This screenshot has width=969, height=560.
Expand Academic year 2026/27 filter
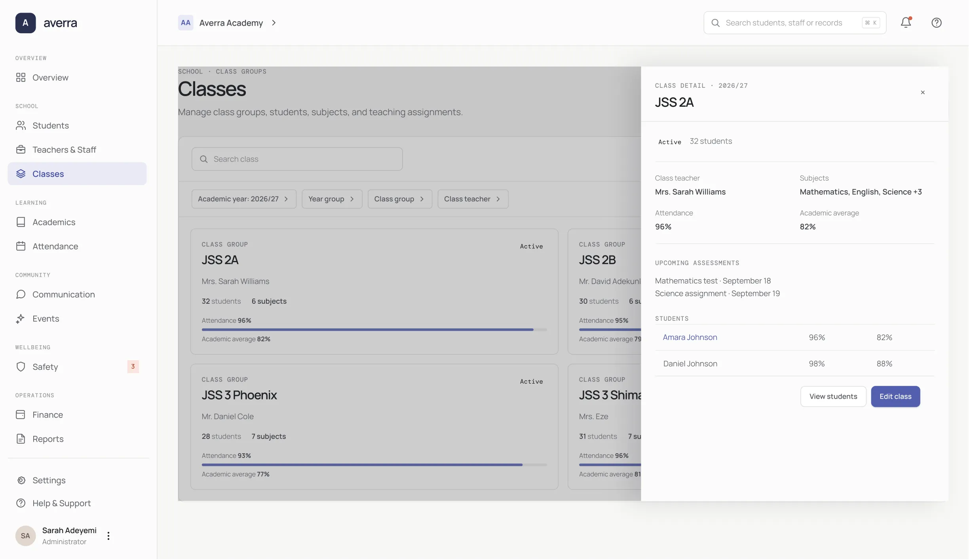click(x=244, y=199)
